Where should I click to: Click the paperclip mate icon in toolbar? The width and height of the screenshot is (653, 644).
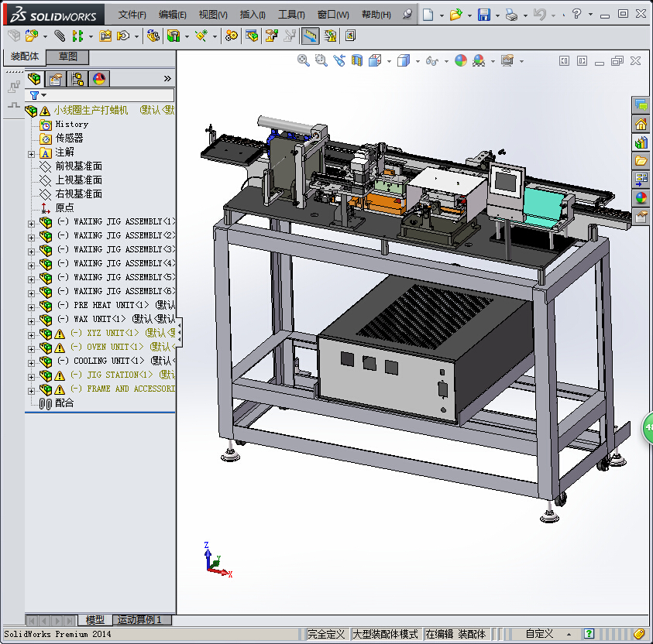tap(60, 36)
